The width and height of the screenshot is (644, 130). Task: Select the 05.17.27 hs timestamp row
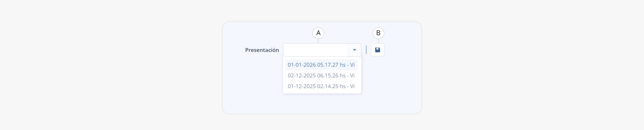(321, 65)
